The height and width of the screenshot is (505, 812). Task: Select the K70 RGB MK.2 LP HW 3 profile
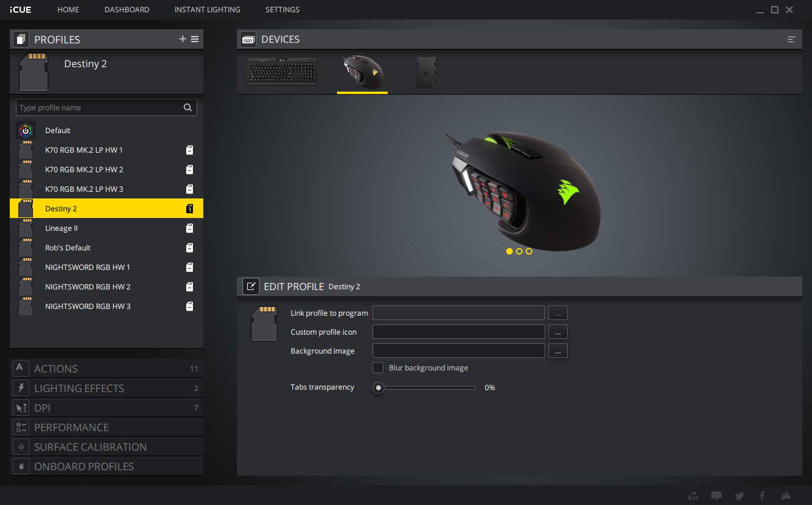(106, 189)
